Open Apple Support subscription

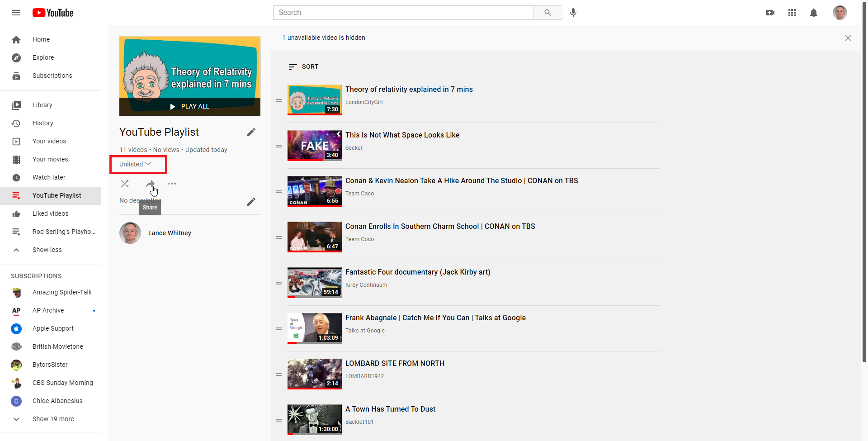click(x=51, y=328)
